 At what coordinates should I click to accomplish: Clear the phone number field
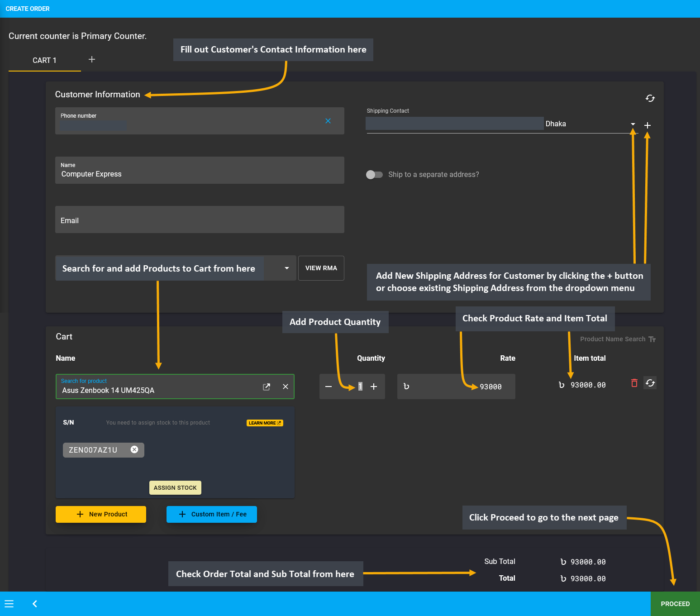click(328, 121)
